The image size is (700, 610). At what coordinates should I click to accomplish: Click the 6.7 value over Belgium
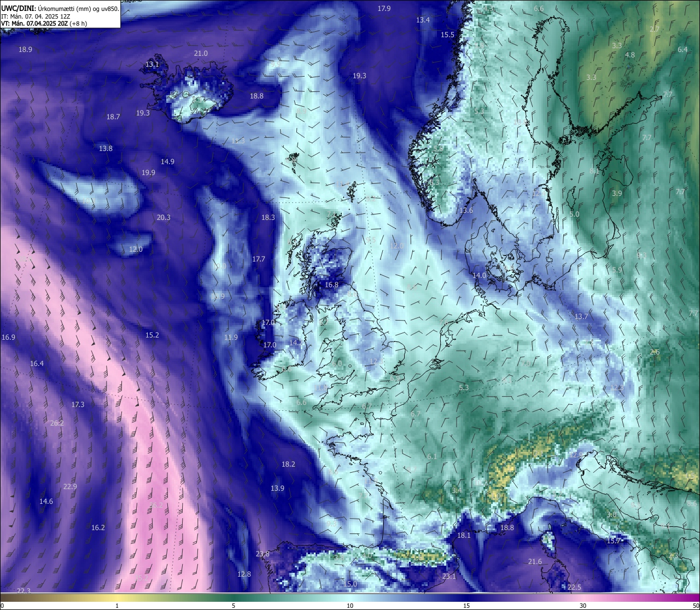point(416,414)
